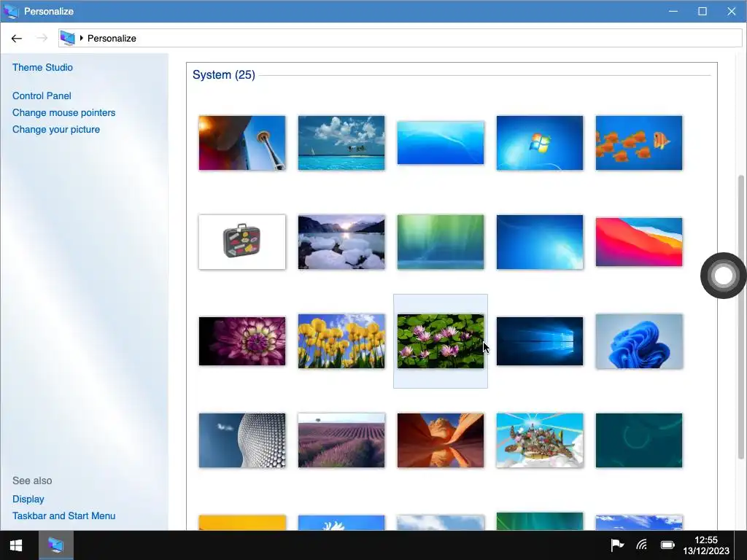Select the orange fish wallpaper
Viewport: 747px width, 560px height.
(639, 143)
